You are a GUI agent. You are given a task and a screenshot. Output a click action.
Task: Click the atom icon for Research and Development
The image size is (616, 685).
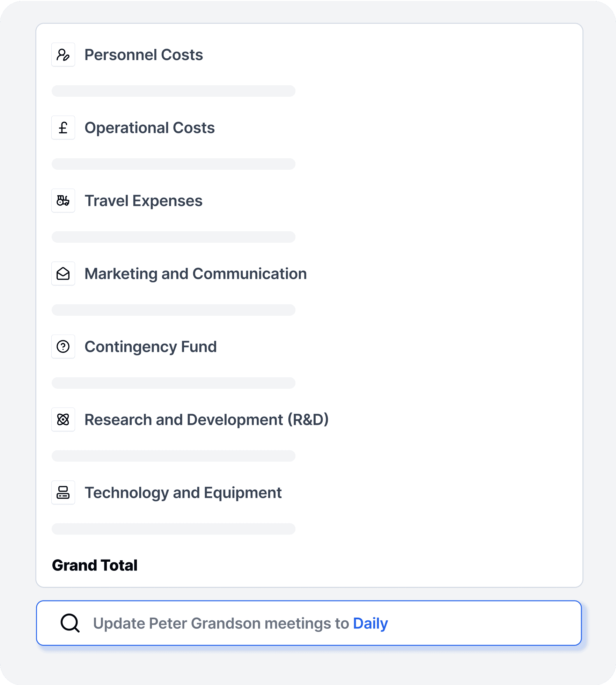click(x=63, y=420)
